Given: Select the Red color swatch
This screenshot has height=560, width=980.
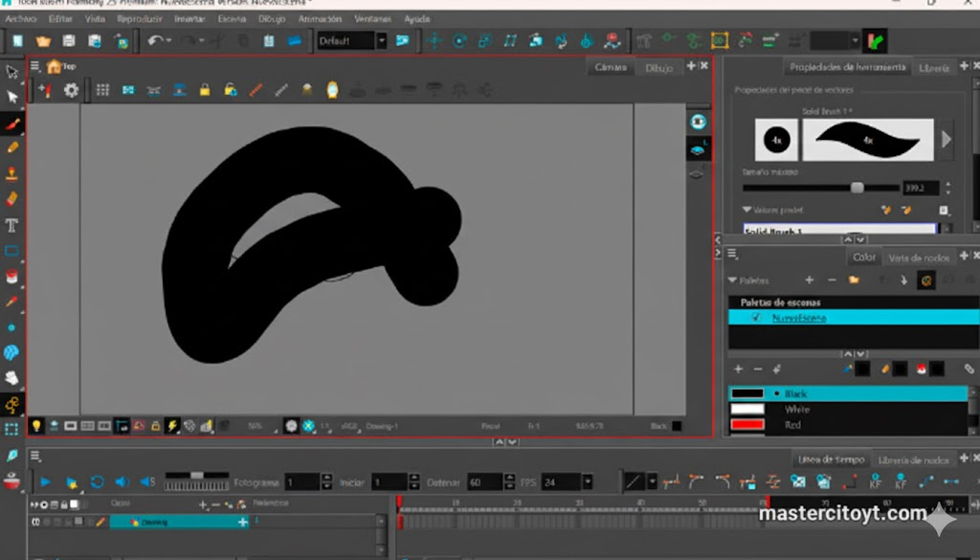Looking at the screenshot, I should point(747,424).
